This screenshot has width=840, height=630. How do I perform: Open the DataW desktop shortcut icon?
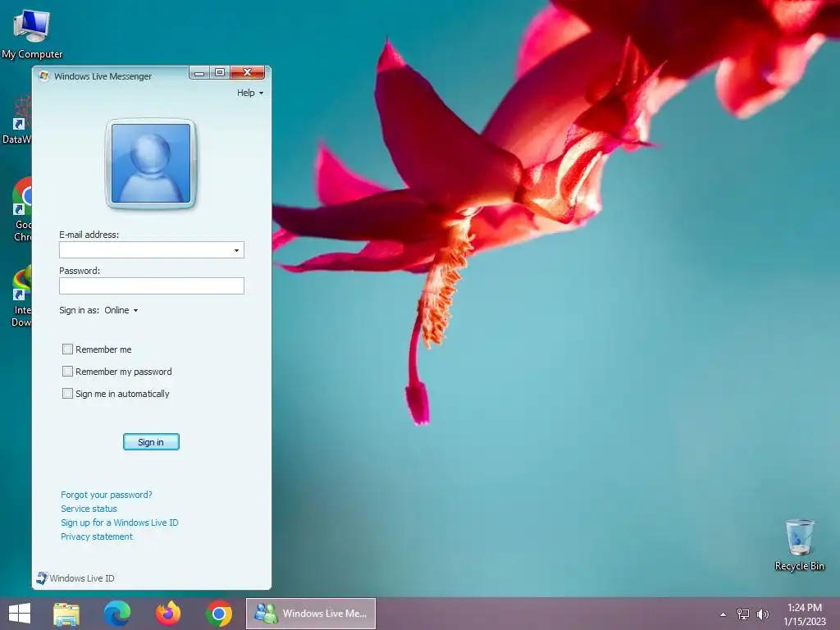click(x=17, y=119)
